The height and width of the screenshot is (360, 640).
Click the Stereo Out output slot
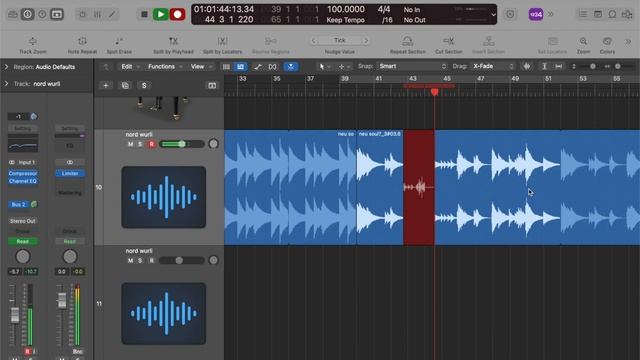pos(23,221)
